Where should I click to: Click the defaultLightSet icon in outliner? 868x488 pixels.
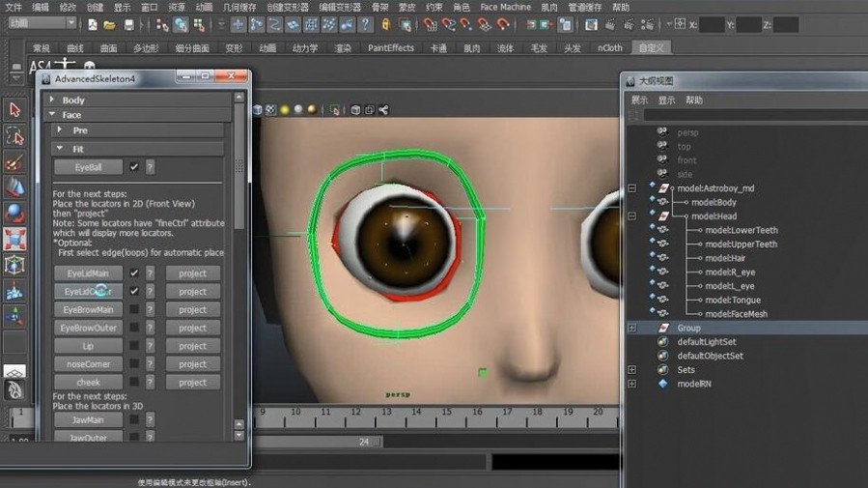(662, 342)
